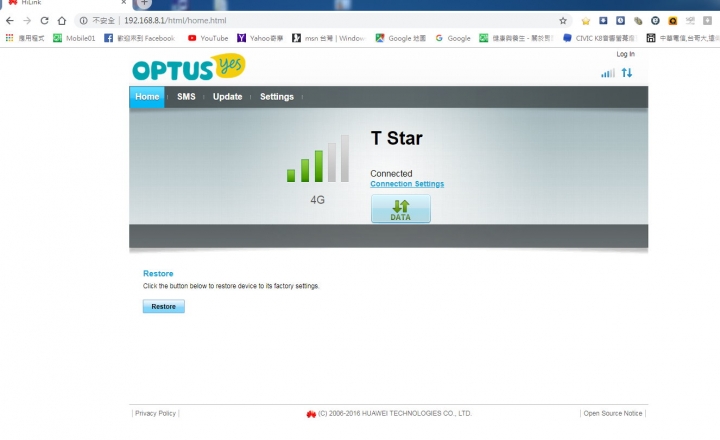This screenshot has width=720, height=440.
Task: Click the blue 'Restore' section heading
Action: (x=158, y=273)
